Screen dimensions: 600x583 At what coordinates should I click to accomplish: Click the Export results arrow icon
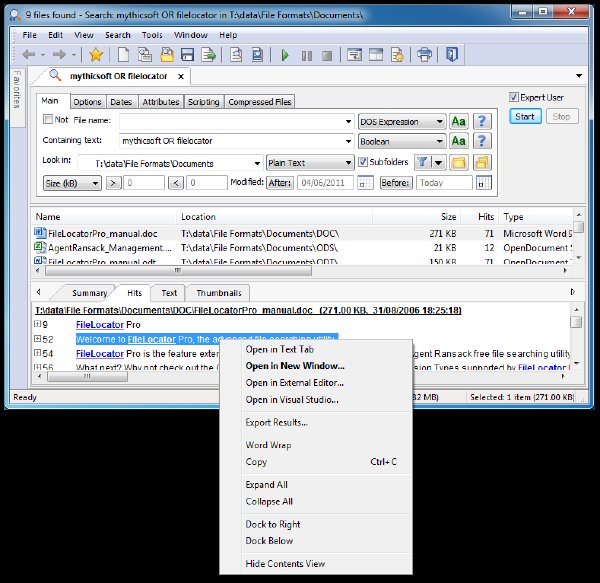click(x=209, y=55)
